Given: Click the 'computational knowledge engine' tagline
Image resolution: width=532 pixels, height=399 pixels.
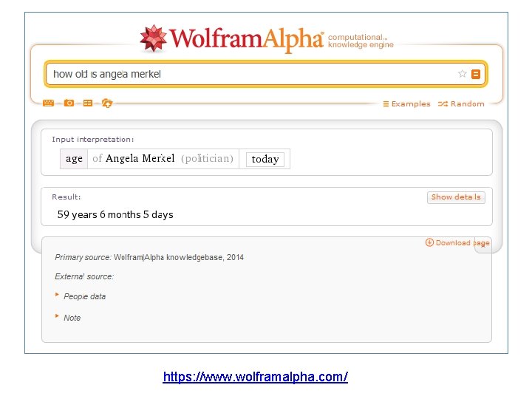Looking at the screenshot, I should pyautogui.click(x=361, y=41).
